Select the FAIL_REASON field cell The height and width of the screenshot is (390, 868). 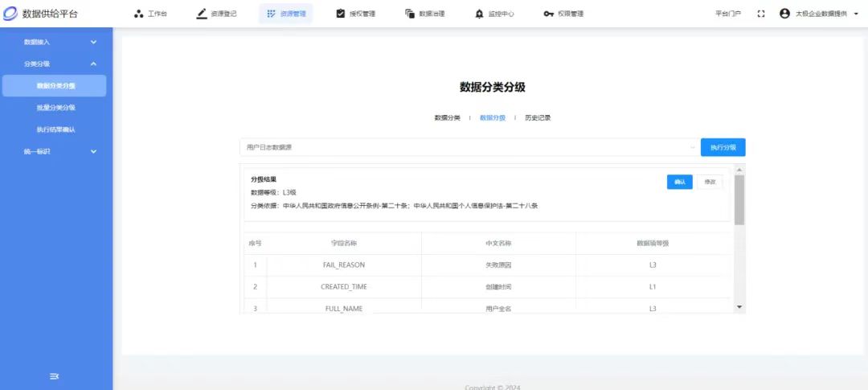344,265
